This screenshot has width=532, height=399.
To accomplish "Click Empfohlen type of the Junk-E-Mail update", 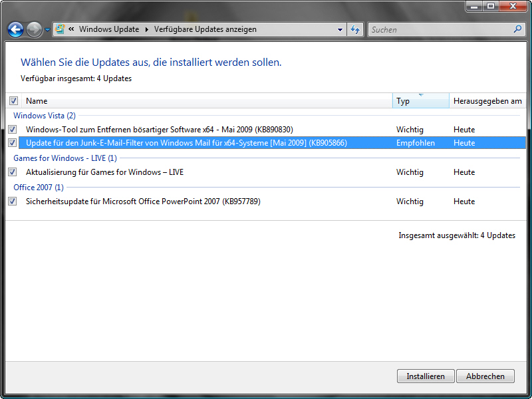I will [415, 143].
